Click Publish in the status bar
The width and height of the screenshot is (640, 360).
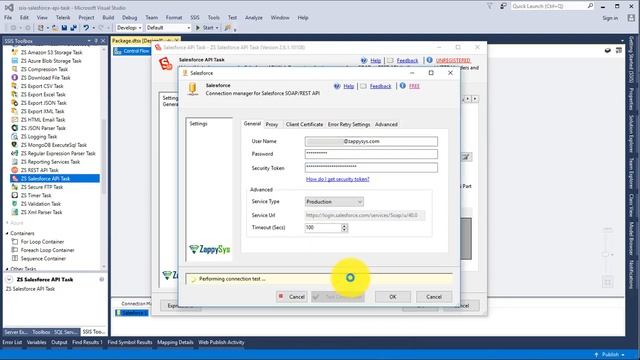[610, 354]
